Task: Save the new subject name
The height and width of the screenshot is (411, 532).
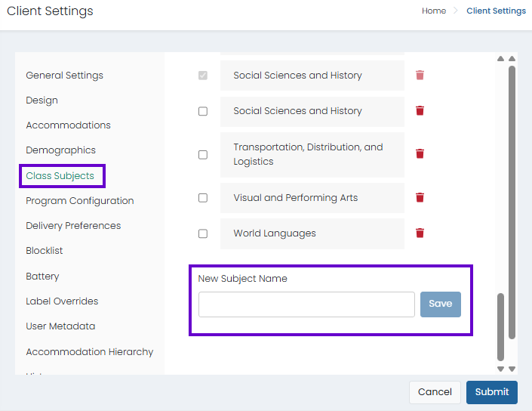Action: click(441, 304)
